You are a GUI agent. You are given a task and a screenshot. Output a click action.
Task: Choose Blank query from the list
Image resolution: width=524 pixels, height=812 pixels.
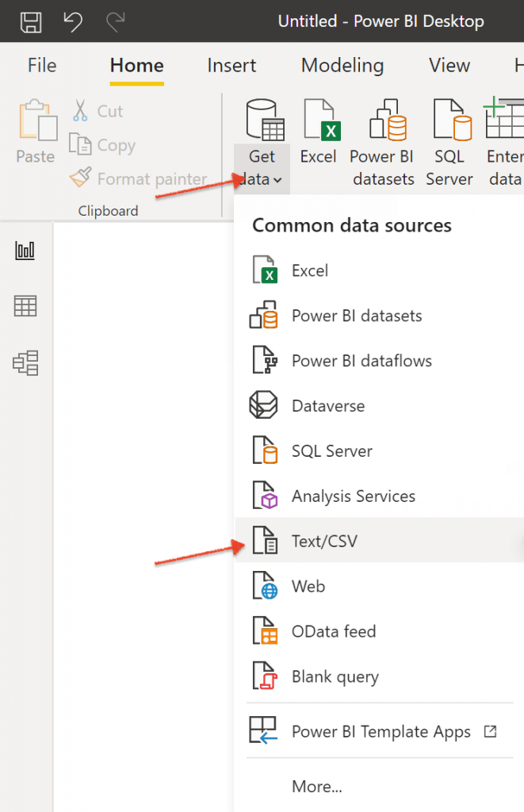pyautogui.click(x=335, y=677)
